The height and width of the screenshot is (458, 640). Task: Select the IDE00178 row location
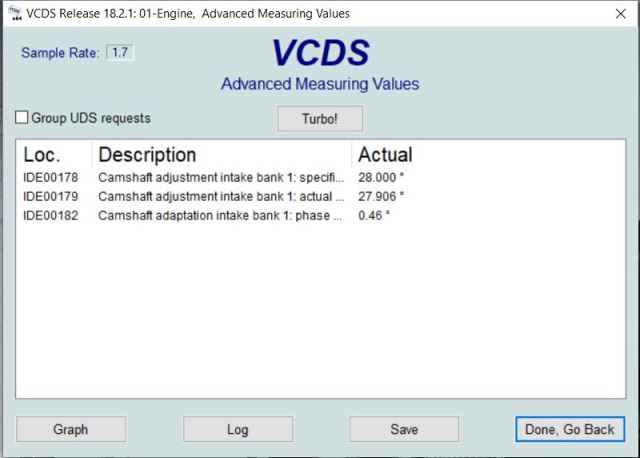[51, 178]
